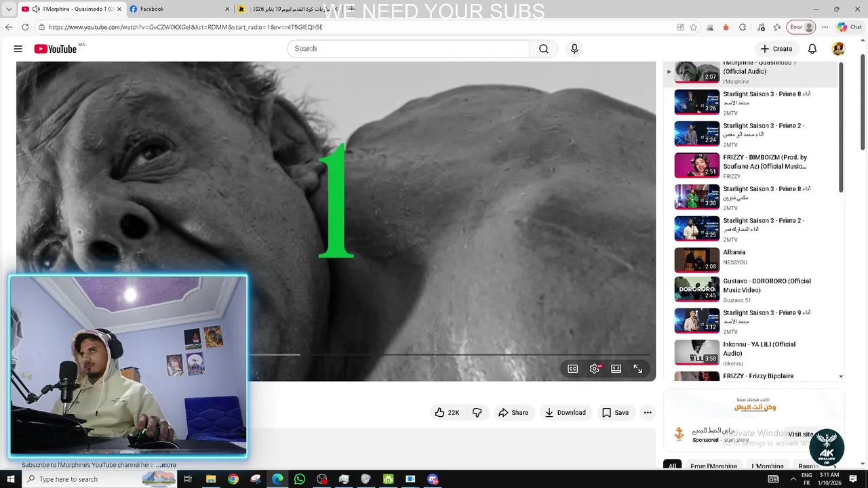
Task: Toggle theater mode in the player
Action: [616, 369]
